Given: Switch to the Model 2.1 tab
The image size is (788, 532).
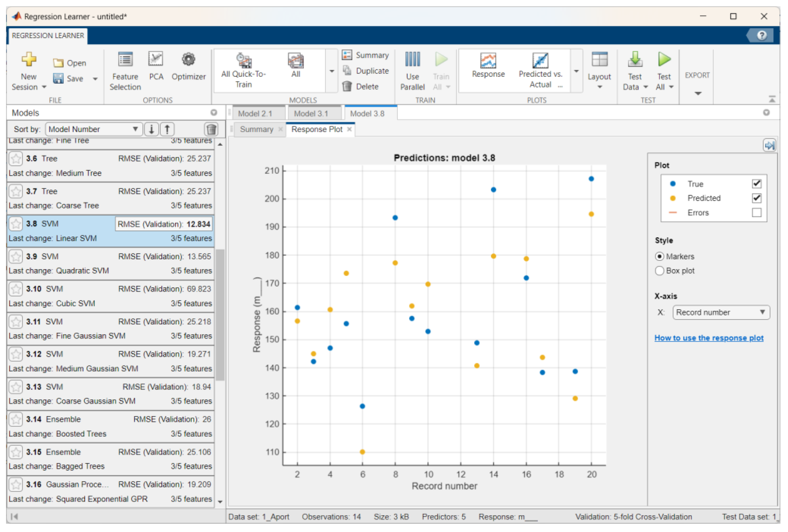Looking at the screenshot, I should point(255,114).
